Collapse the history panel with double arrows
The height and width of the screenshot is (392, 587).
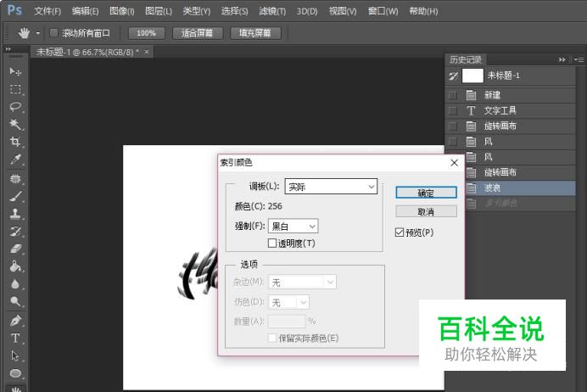562,59
